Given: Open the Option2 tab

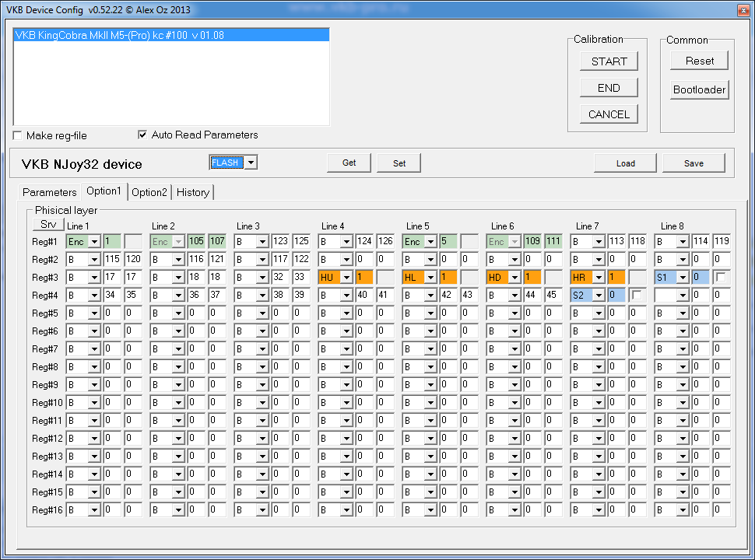Looking at the screenshot, I should click(149, 192).
